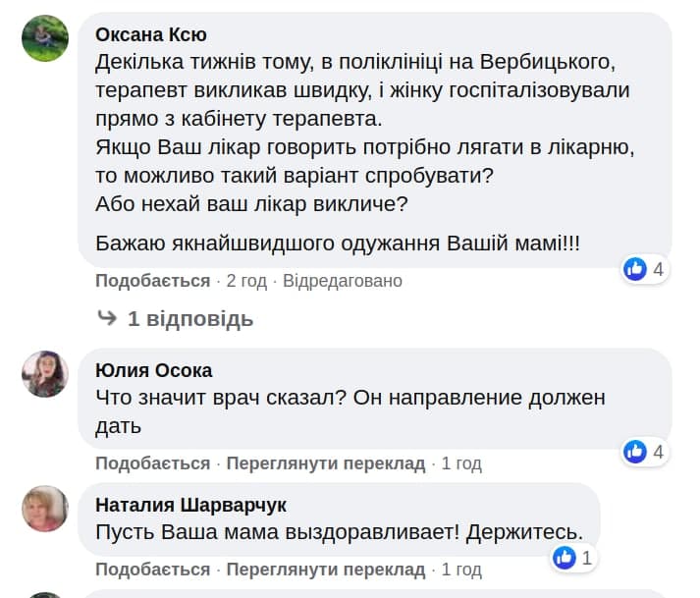Open Наталия Шарварчук's profile avatar

point(45,509)
